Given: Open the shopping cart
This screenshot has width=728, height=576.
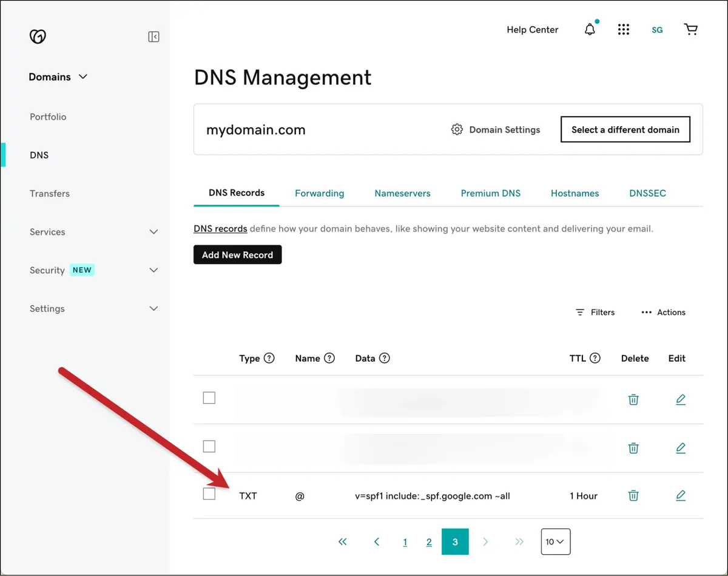Looking at the screenshot, I should 690,29.
